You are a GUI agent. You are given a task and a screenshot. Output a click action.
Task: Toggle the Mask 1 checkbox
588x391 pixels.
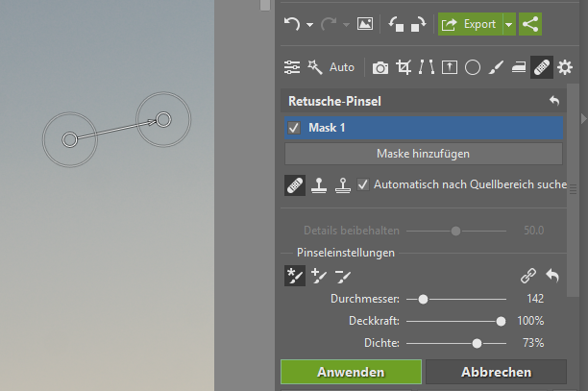[x=294, y=128]
